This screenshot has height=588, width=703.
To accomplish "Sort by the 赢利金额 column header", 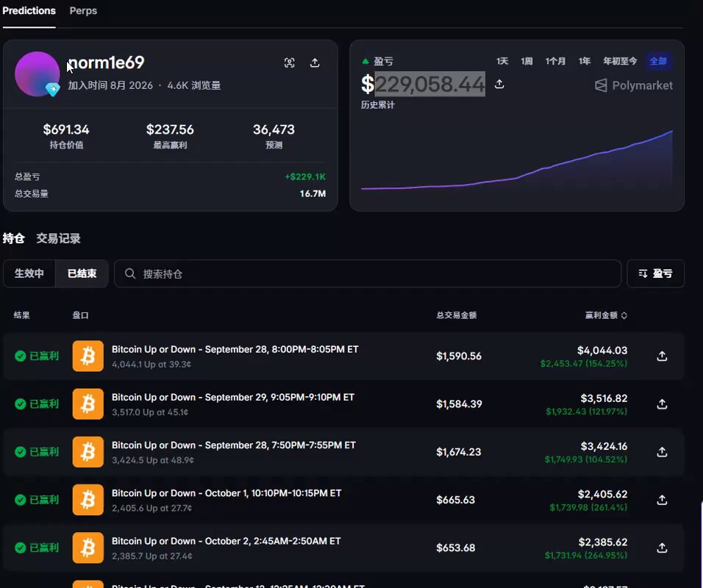I will point(606,315).
